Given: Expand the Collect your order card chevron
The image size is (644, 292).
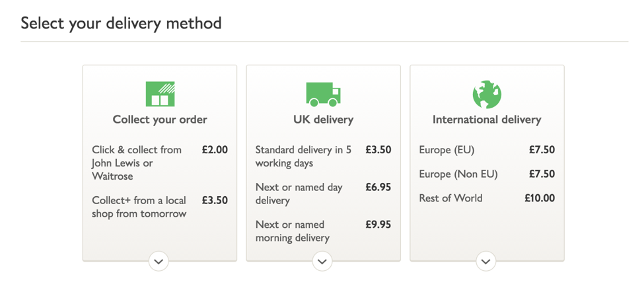Looking at the screenshot, I should coord(159,261).
